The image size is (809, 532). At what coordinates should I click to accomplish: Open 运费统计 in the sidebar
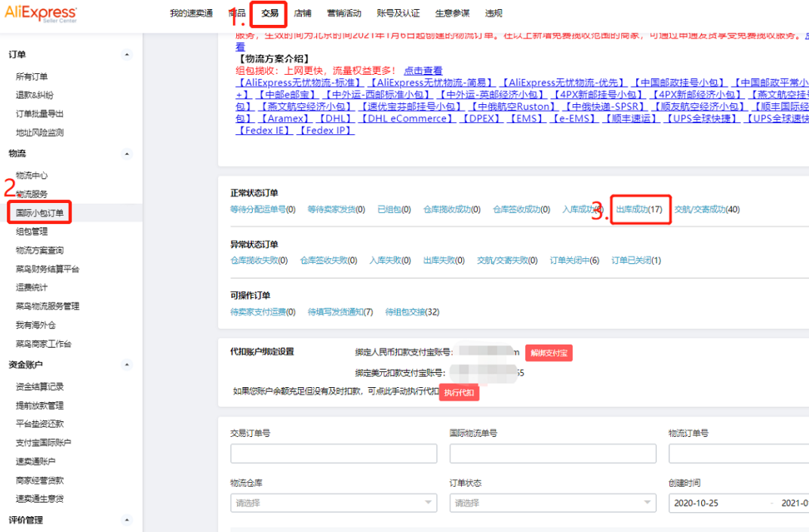pos(32,288)
